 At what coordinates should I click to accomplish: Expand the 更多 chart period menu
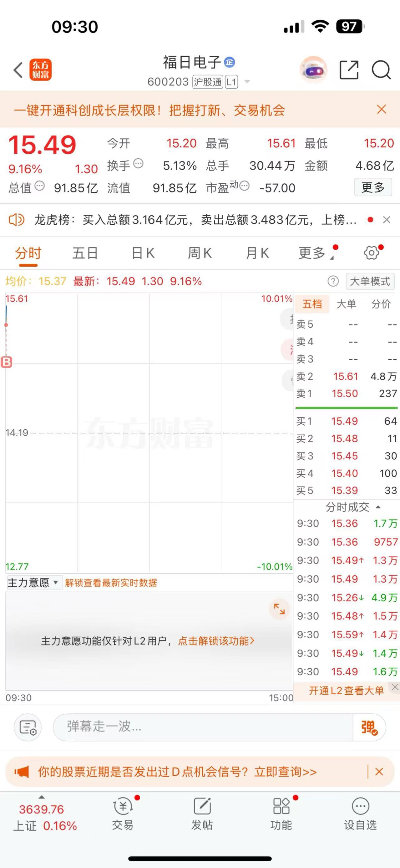click(316, 253)
